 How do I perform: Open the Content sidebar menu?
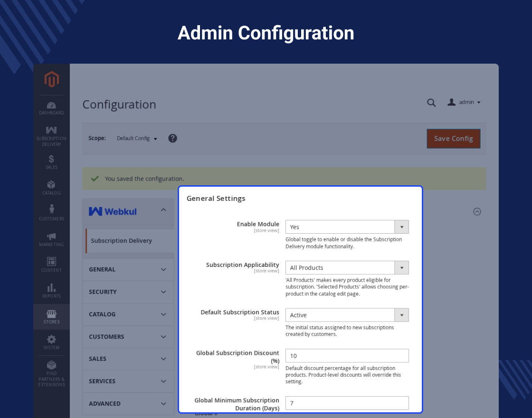pyautogui.click(x=52, y=265)
